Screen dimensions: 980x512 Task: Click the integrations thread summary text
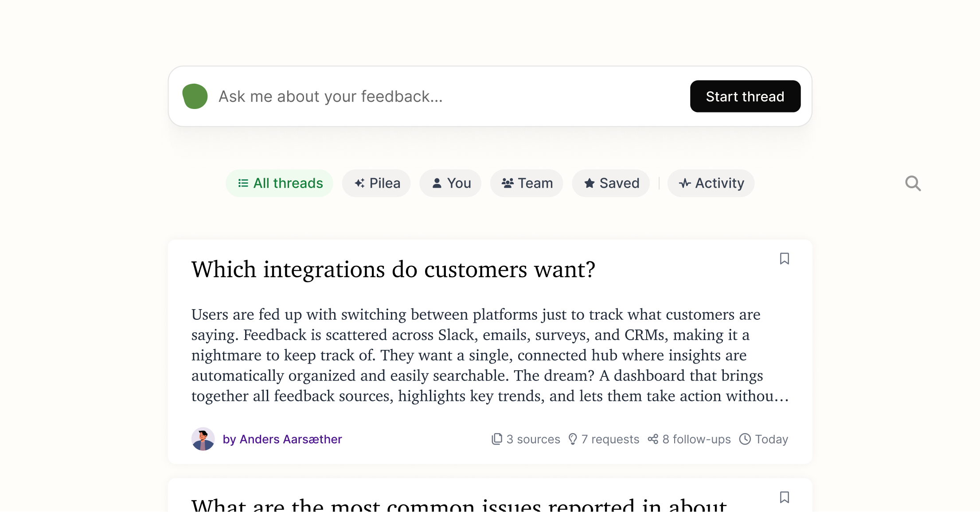point(490,355)
